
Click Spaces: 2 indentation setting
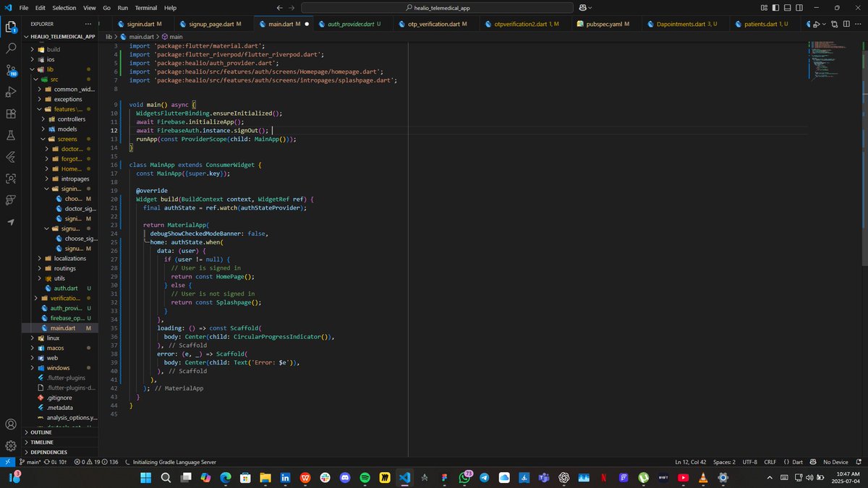coord(724,462)
